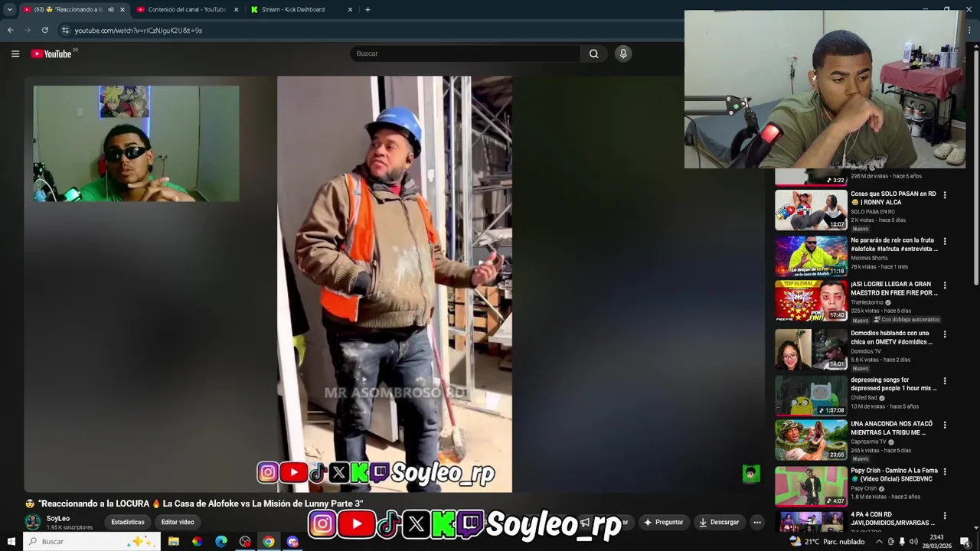Open the volume speaker icon in tray
This screenshot has height=551, width=980.
(x=913, y=542)
